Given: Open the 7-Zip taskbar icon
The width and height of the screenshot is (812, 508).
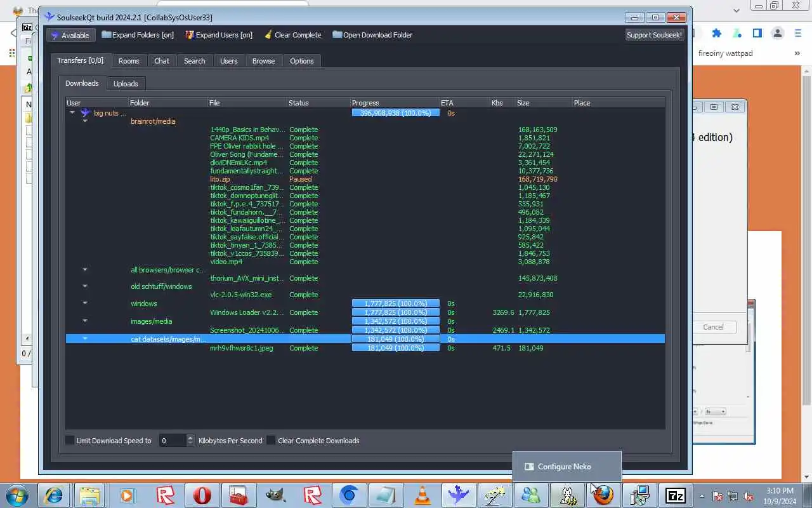Looking at the screenshot, I should 676,495.
